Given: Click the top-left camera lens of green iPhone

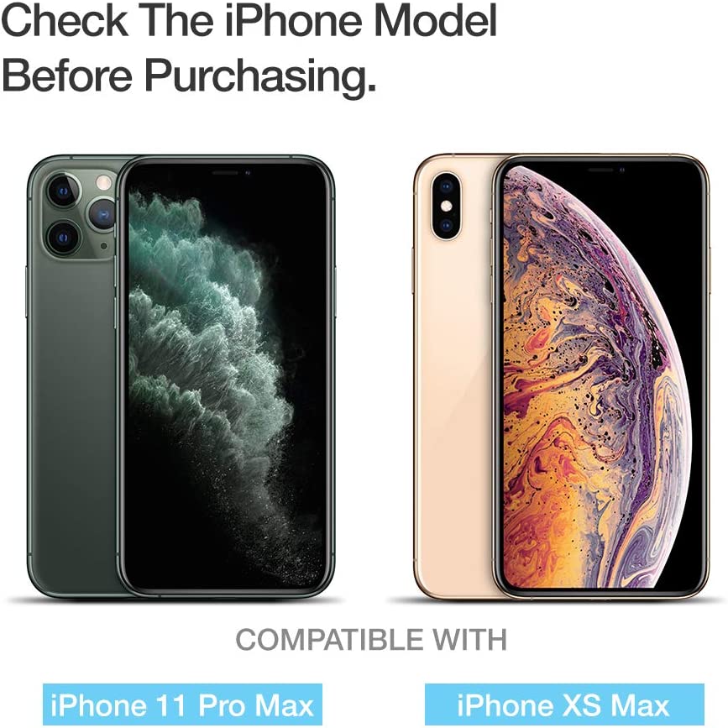Looking at the screenshot, I should pyautogui.click(x=63, y=191).
